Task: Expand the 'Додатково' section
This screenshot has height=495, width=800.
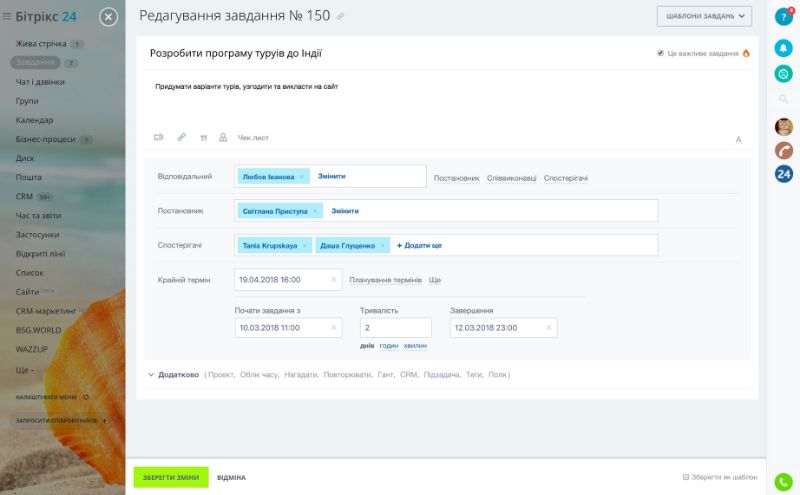Action: pyautogui.click(x=178, y=375)
